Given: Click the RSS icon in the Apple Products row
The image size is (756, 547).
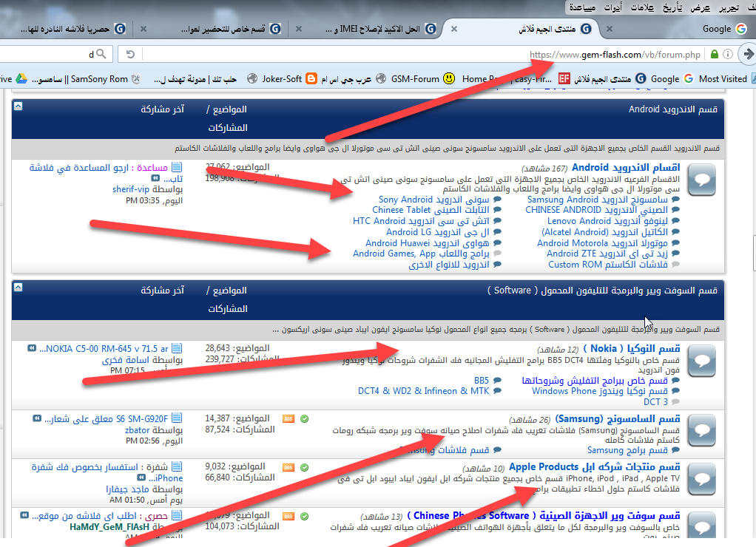Looking at the screenshot, I should point(288,467).
